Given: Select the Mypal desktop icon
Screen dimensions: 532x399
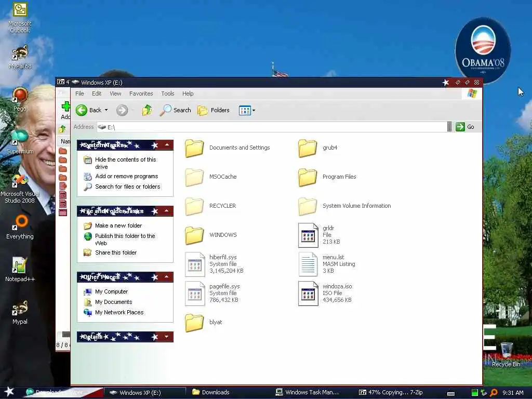Looking at the screenshot, I should (20, 312).
